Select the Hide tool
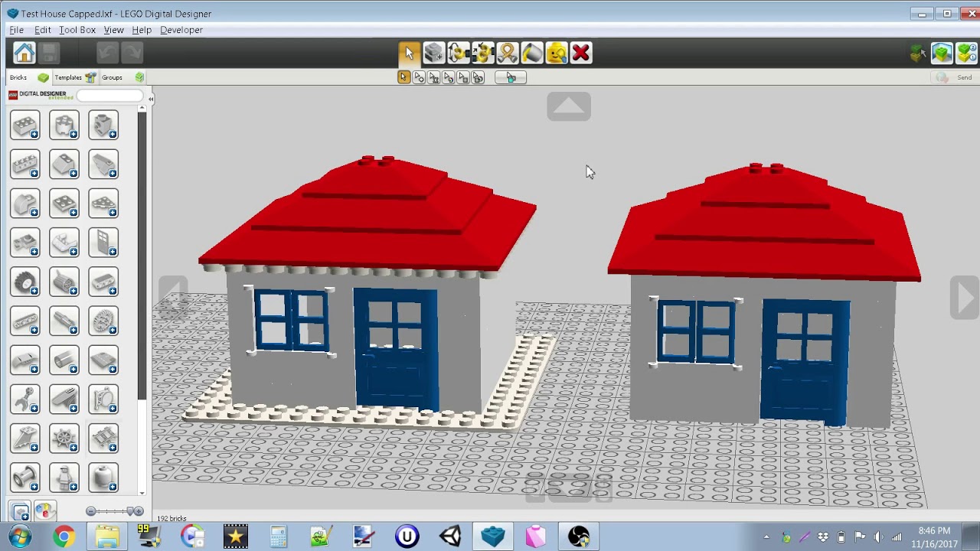The width and height of the screenshot is (980, 551). (x=557, y=53)
